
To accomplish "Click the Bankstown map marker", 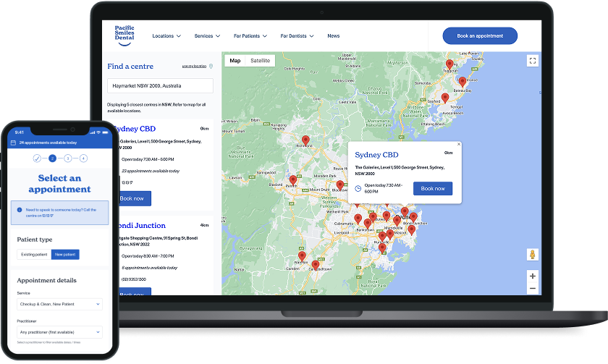I will (367, 224).
